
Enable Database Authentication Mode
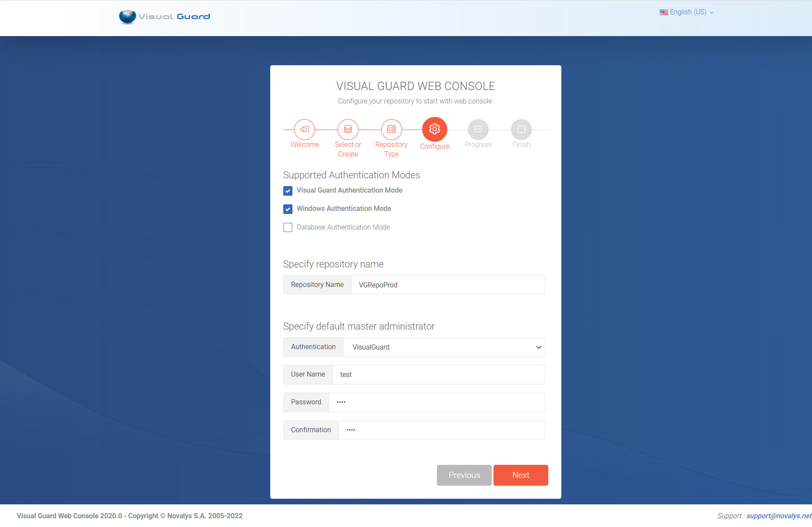pos(288,227)
